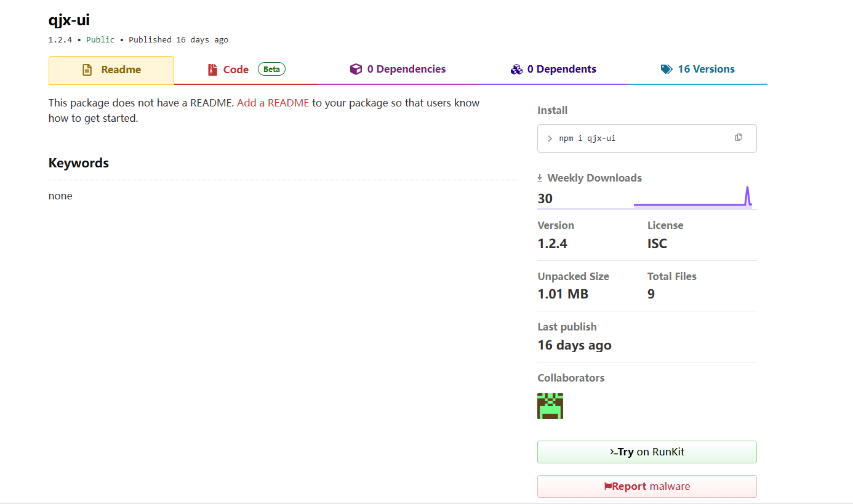Open the Readme tab
853x504 pixels.
point(111,70)
